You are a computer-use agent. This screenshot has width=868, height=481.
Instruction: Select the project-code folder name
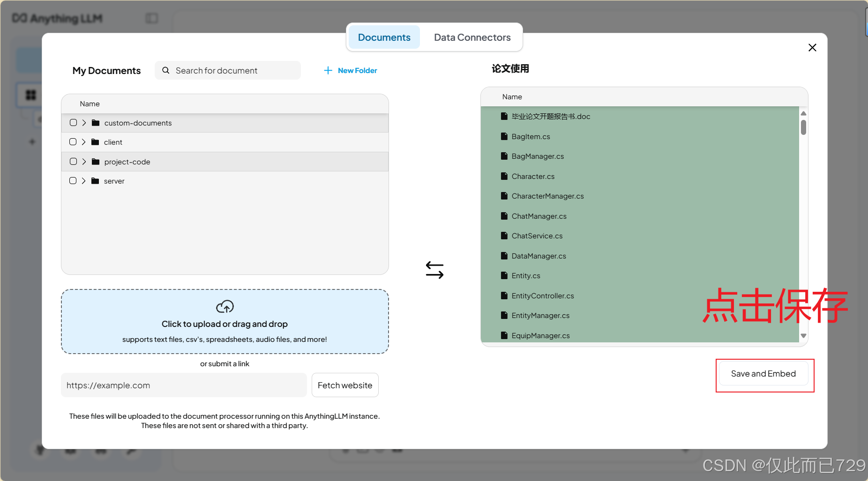(x=127, y=162)
